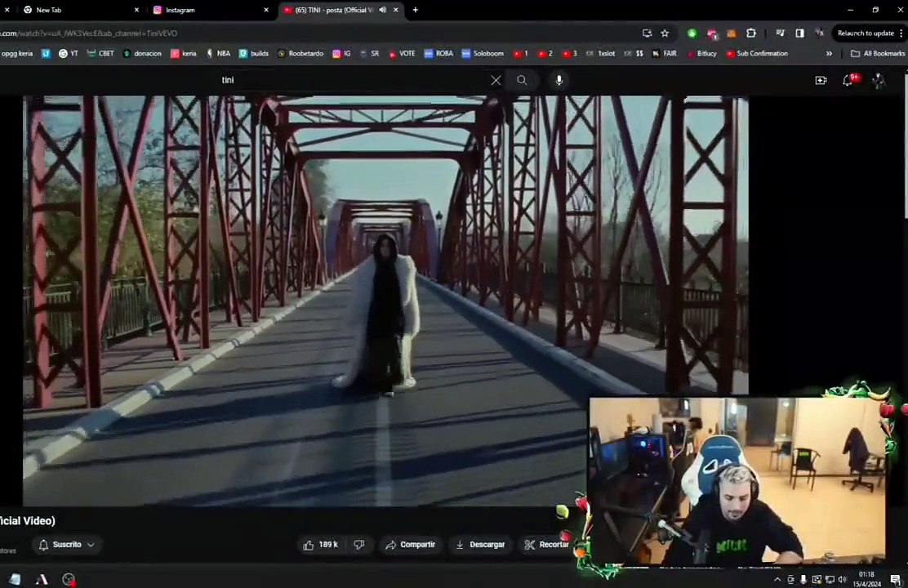Show hidden bookmarks with double chevron
This screenshot has width=908, height=588.
click(830, 53)
